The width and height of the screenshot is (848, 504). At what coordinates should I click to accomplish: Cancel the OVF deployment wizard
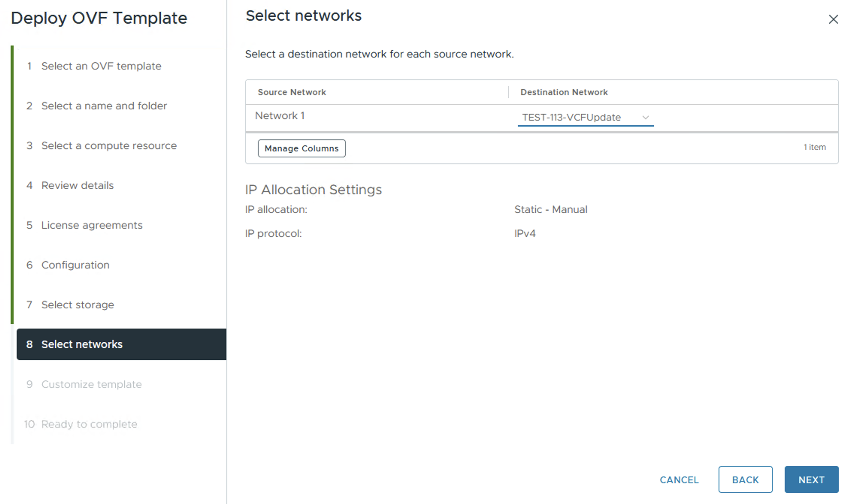click(x=679, y=480)
